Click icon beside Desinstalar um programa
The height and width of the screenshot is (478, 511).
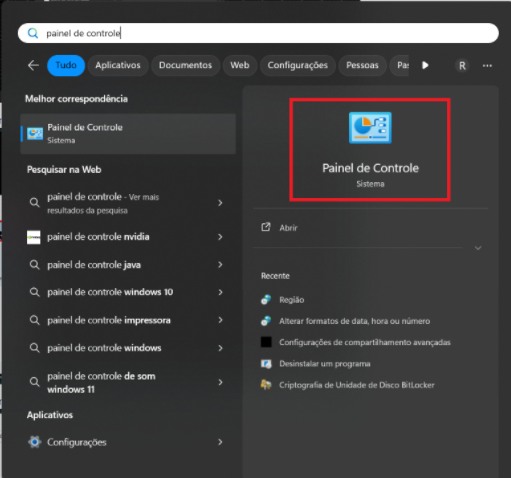pos(266,364)
